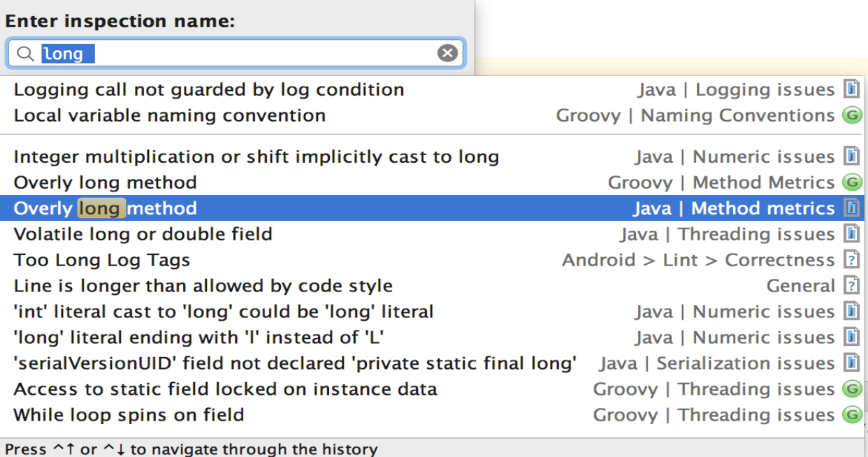The width and height of the screenshot is (868, 457).
Task: Choose Too Long Log Tags inspection
Action: [x=102, y=260]
